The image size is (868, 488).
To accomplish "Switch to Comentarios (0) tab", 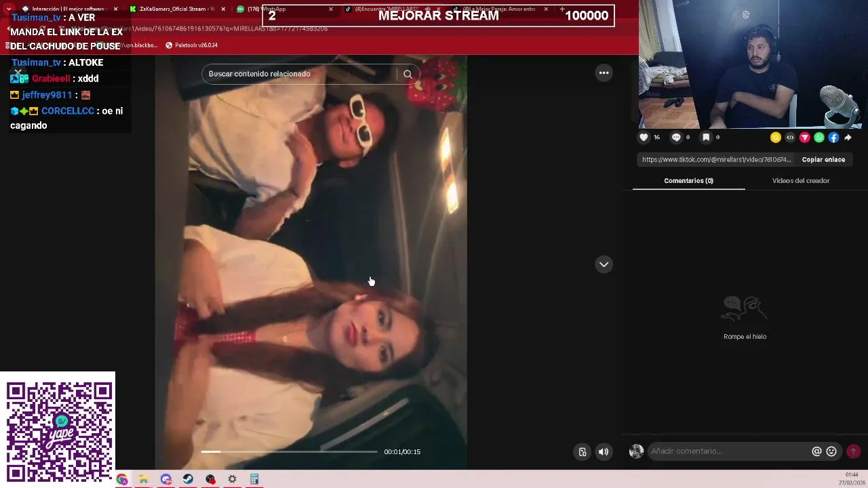I will coord(688,180).
